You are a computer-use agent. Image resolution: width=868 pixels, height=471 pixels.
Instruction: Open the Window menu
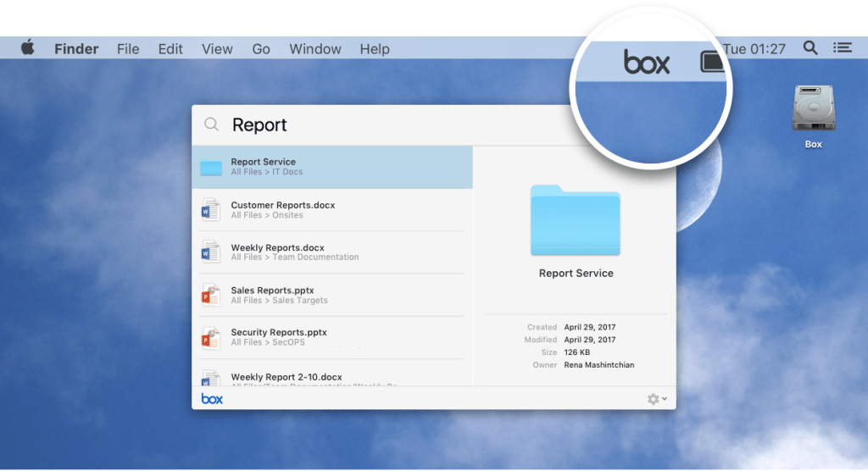pos(315,49)
